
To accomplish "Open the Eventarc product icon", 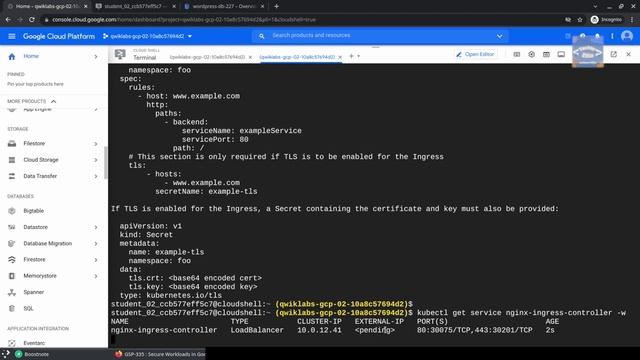I will tap(12, 343).
